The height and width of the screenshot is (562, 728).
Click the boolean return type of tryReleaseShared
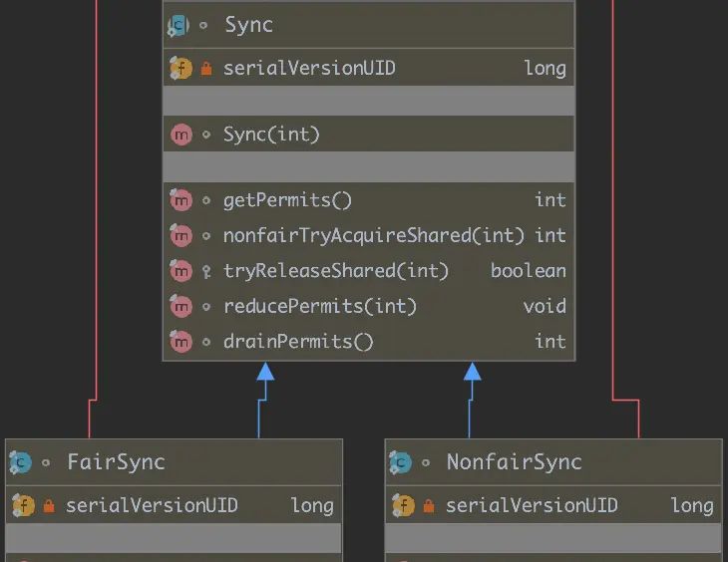(x=529, y=271)
